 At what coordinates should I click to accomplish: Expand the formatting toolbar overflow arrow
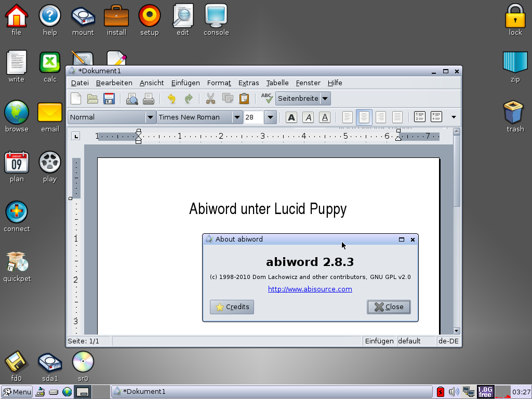tap(454, 117)
